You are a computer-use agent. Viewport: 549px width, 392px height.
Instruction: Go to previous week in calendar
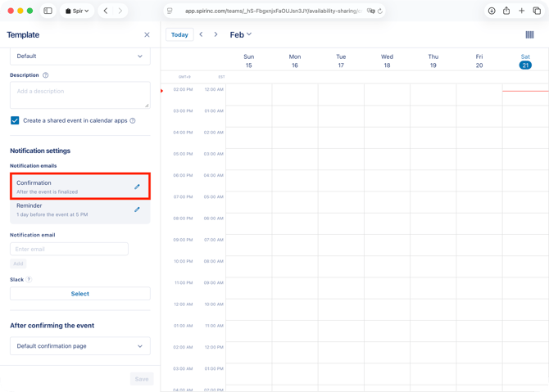click(201, 34)
